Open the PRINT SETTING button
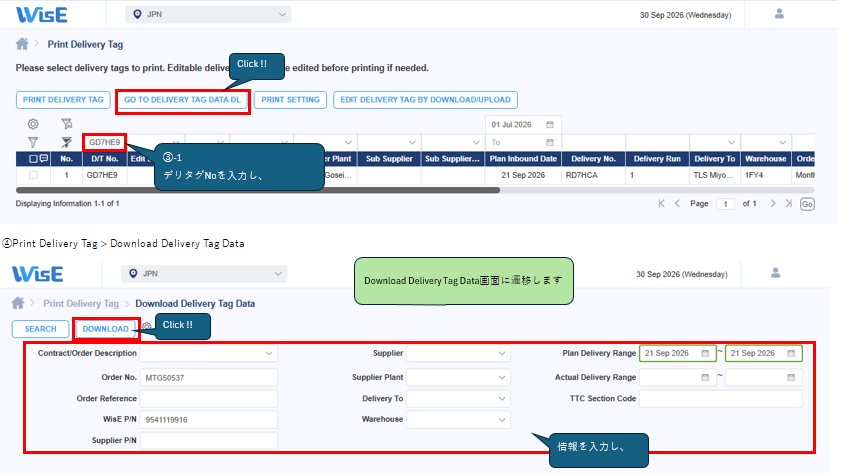The width and height of the screenshot is (856, 473). coord(290,100)
